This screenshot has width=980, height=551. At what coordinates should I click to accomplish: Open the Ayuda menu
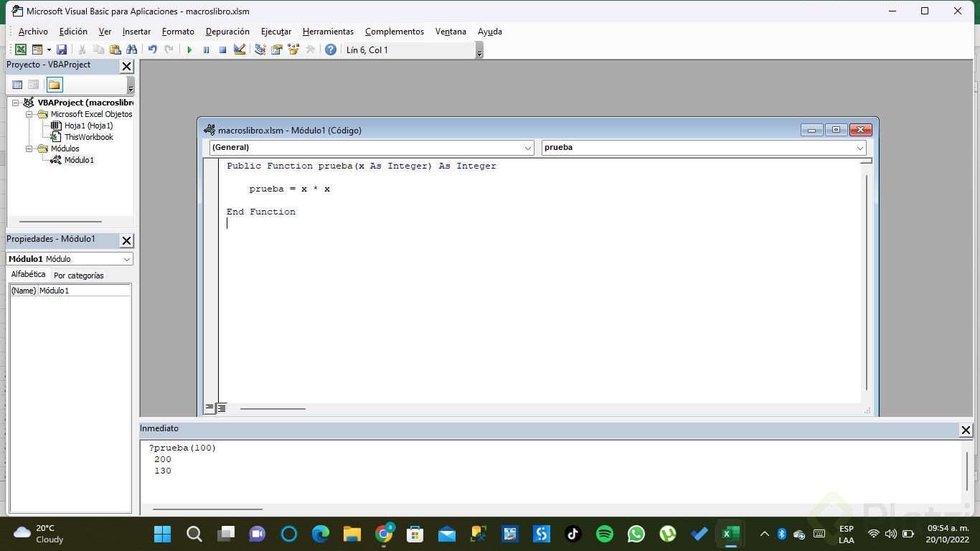pyautogui.click(x=490, y=32)
